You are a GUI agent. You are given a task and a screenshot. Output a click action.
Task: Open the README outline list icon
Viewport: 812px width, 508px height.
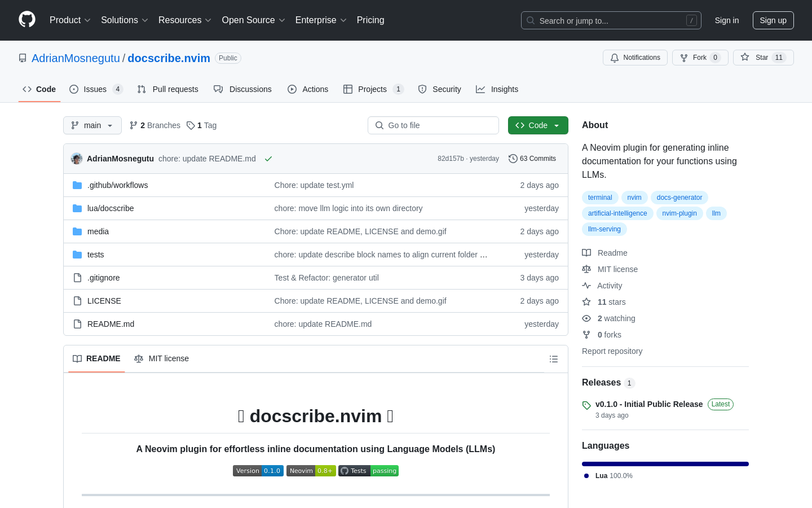point(554,359)
